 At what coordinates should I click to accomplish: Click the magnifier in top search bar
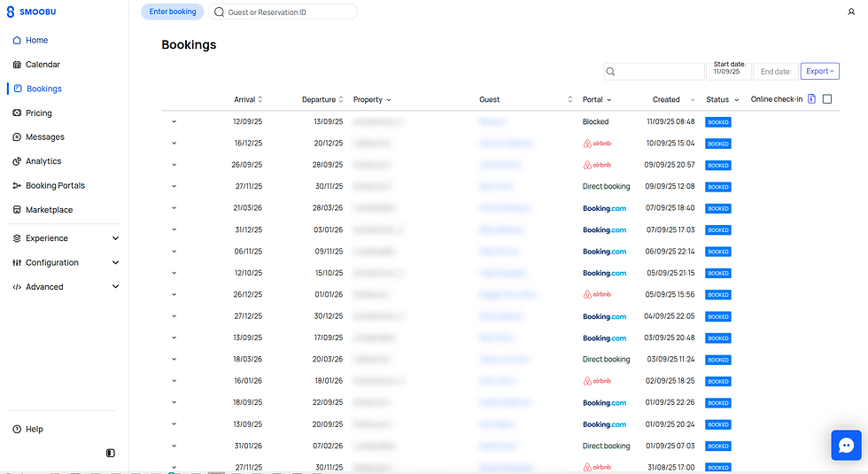tap(220, 12)
